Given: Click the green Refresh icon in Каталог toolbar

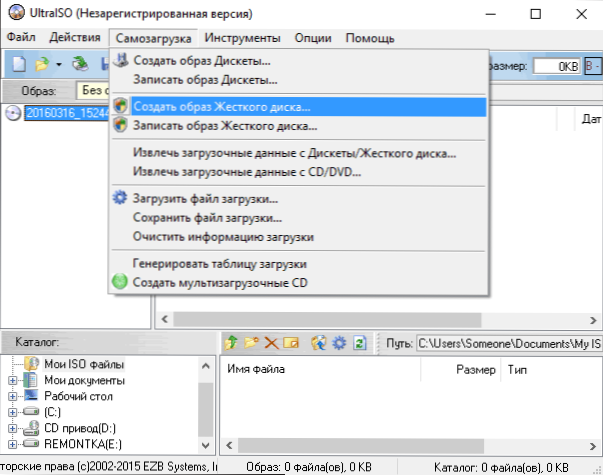Looking at the screenshot, I should tap(360, 343).
